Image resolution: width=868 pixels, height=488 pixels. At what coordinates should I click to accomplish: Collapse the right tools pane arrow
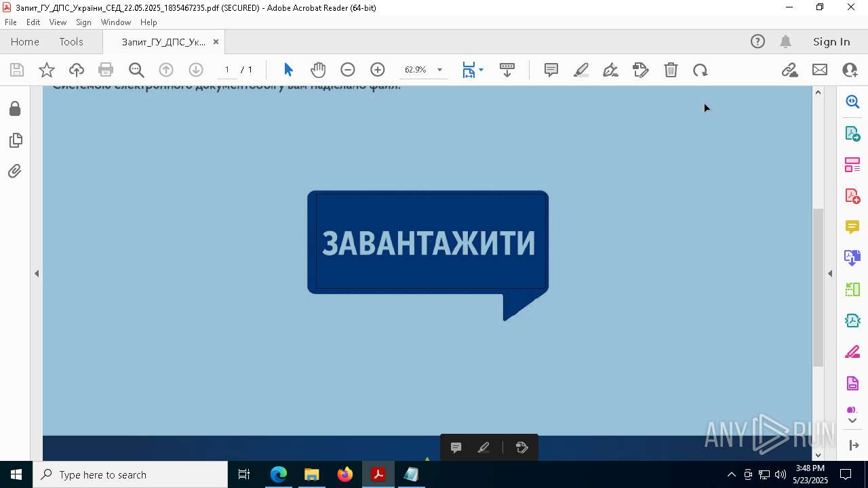pyautogui.click(x=830, y=273)
